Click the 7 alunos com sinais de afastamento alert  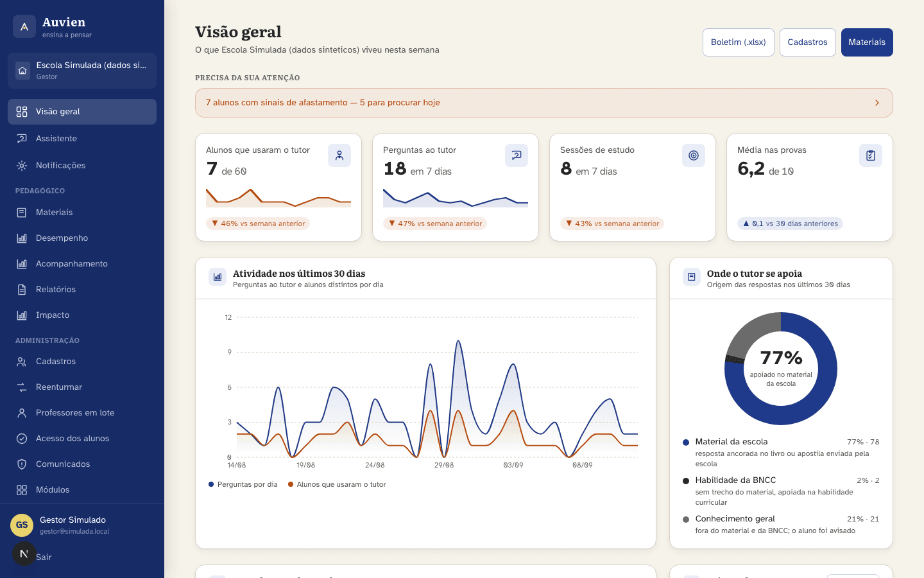[544, 103]
